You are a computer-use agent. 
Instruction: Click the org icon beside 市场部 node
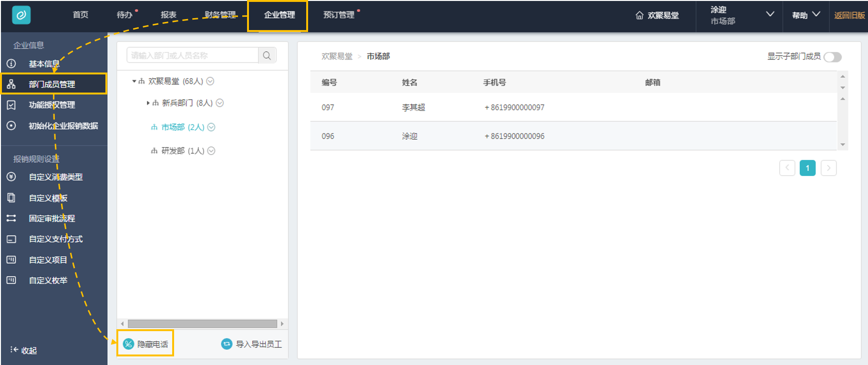(x=154, y=127)
